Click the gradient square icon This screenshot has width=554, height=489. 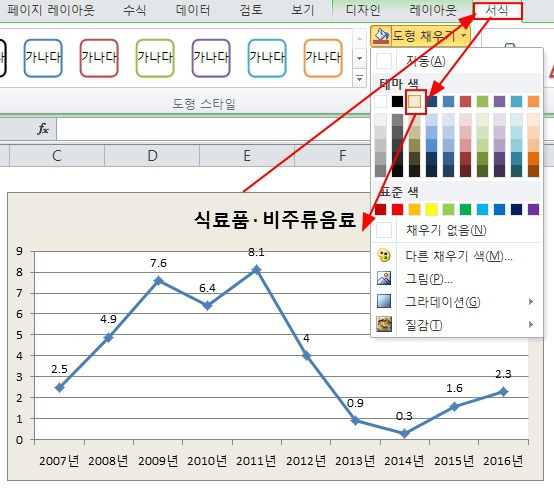pyautogui.click(x=384, y=301)
